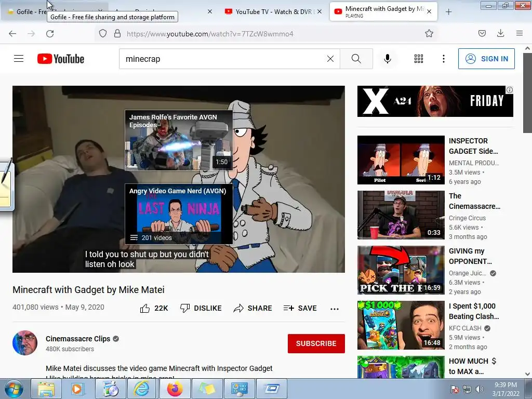The height and width of the screenshot is (399, 532).
Task: Open the YouTube apps grid
Action: tap(419, 59)
